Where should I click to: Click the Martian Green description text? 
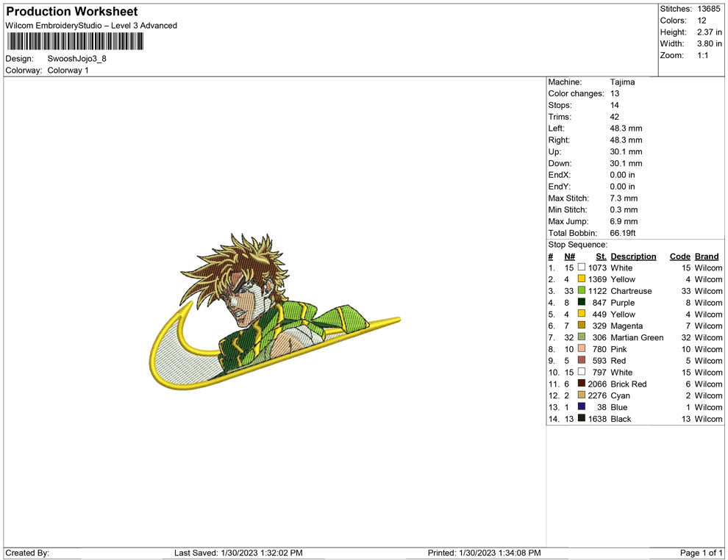(637, 338)
